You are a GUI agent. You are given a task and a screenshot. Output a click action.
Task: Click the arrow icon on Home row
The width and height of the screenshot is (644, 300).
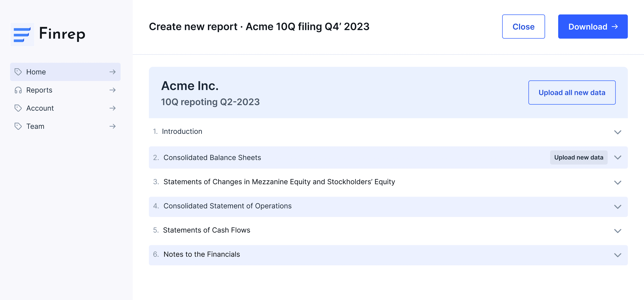[x=113, y=72]
